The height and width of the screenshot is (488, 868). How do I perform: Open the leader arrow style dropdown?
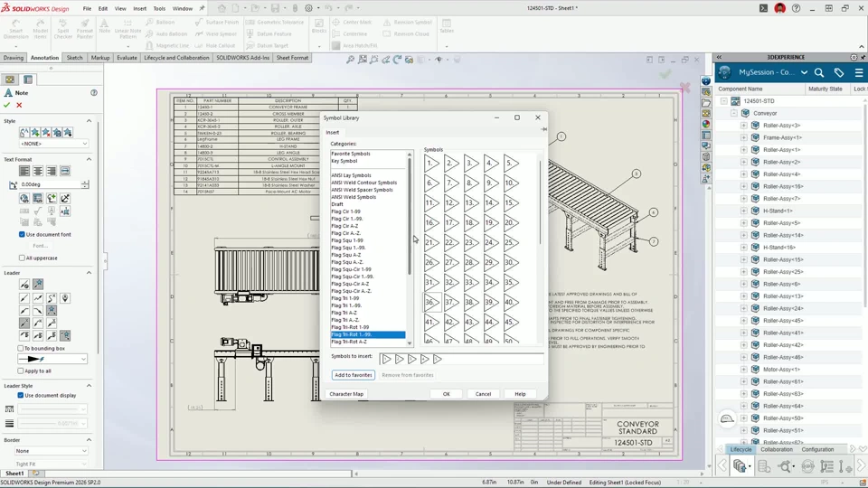point(52,359)
